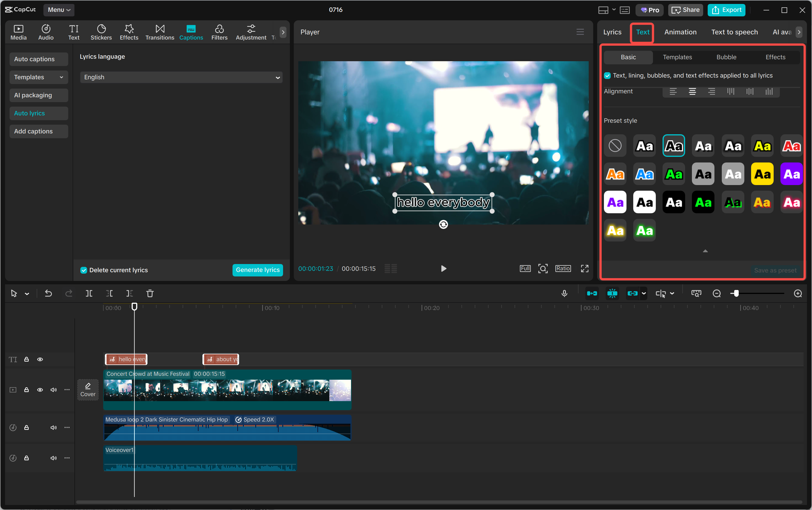Open the Transitions panel

[159, 32]
